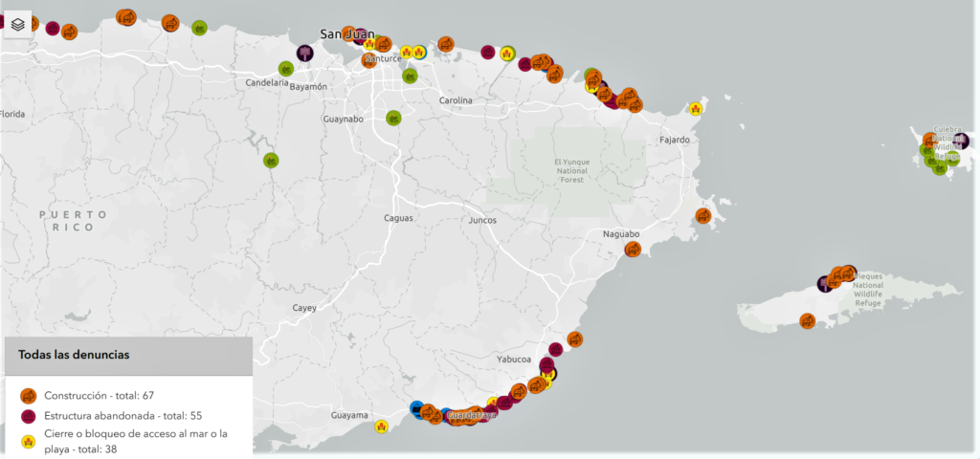The image size is (980, 459).
Task: Select the yellow marker north of Fajardo
Action: point(696,109)
